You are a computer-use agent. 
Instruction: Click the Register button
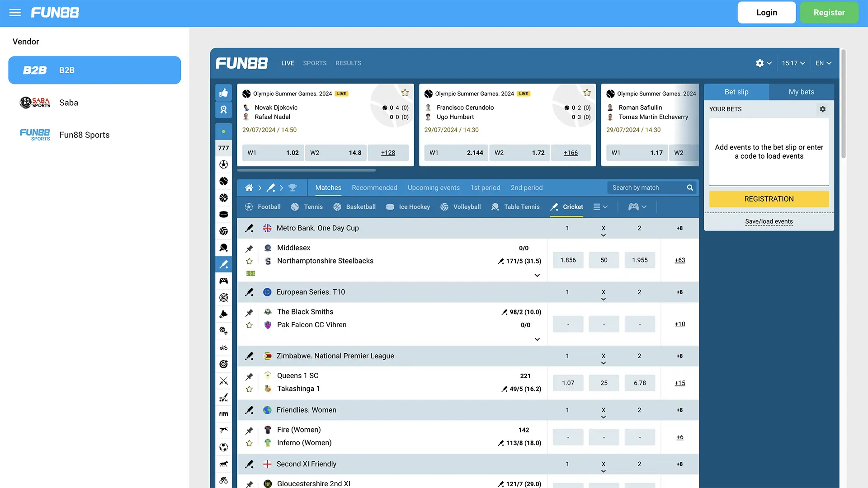click(830, 13)
